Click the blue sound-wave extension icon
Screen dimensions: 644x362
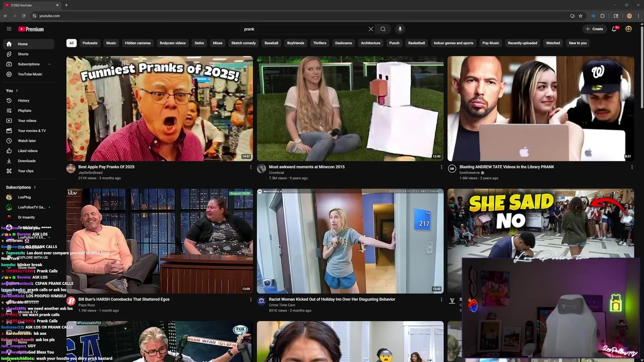(x=593, y=16)
